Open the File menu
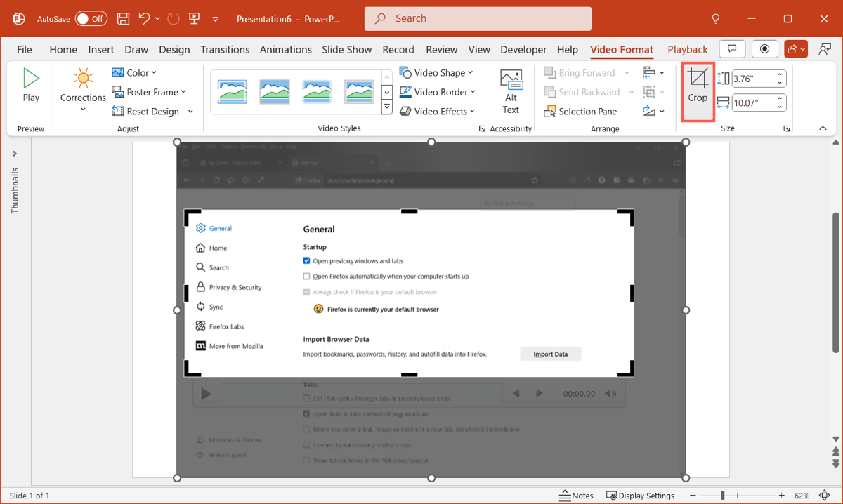Image resolution: width=843 pixels, height=504 pixels. [25, 49]
